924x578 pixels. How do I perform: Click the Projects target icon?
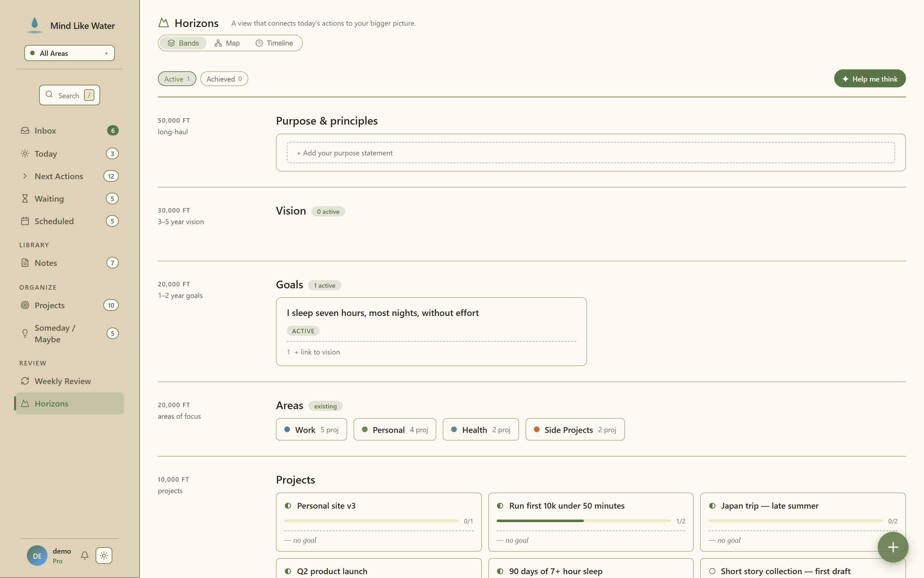pyautogui.click(x=25, y=305)
